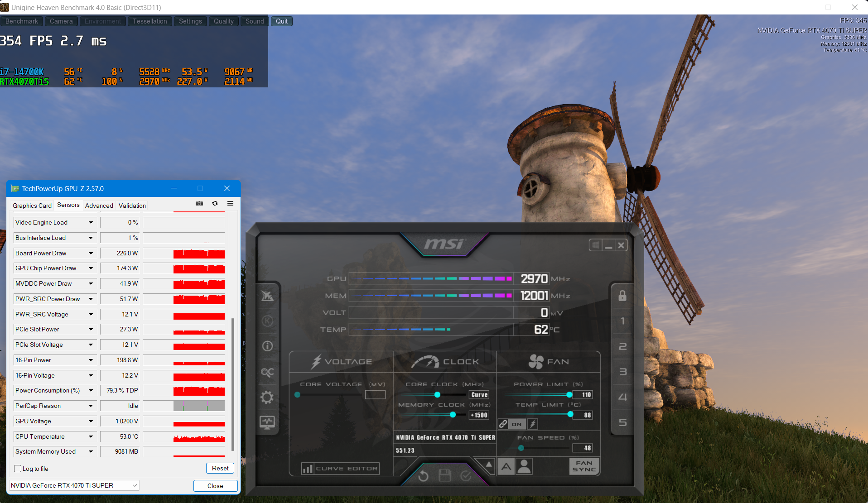This screenshot has height=503, width=868.
Task: Click the Reset button in GPU-Z
Action: (x=220, y=468)
